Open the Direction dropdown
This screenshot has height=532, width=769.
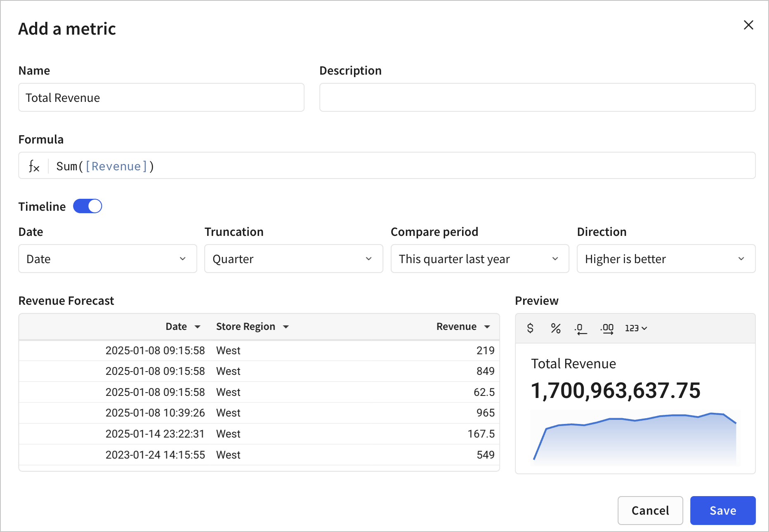666,259
